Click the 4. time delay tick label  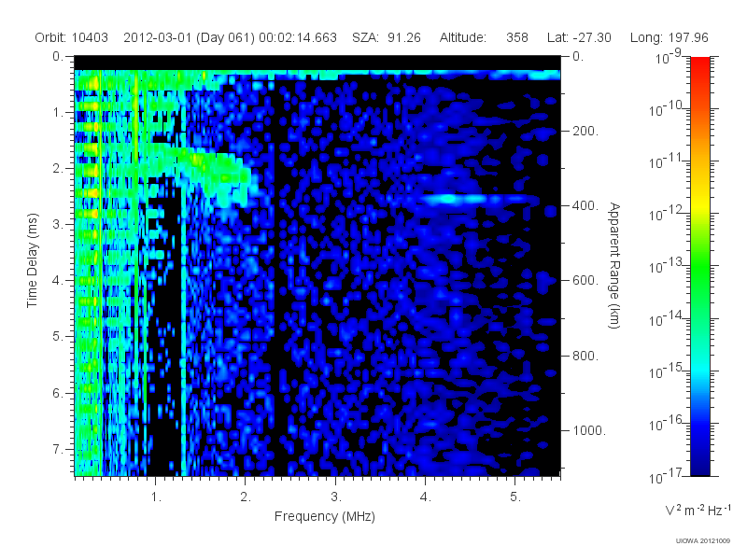point(58,281)
